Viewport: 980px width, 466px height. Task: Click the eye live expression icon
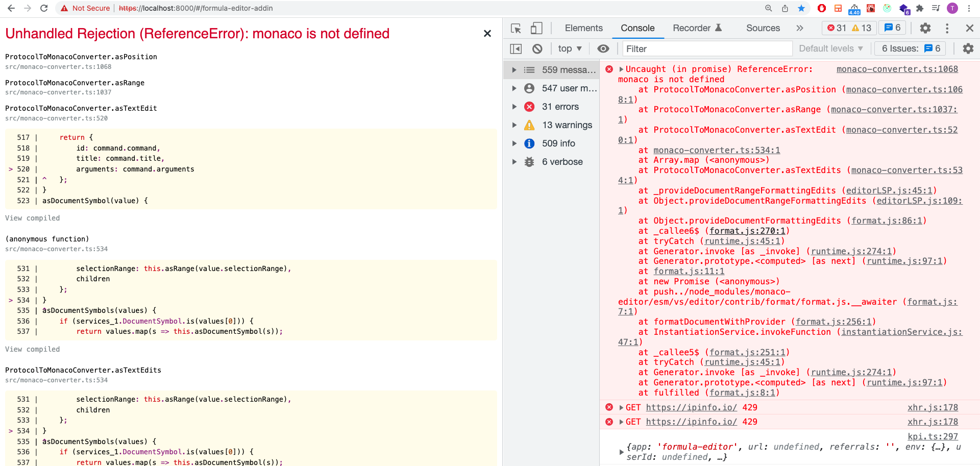603,49
